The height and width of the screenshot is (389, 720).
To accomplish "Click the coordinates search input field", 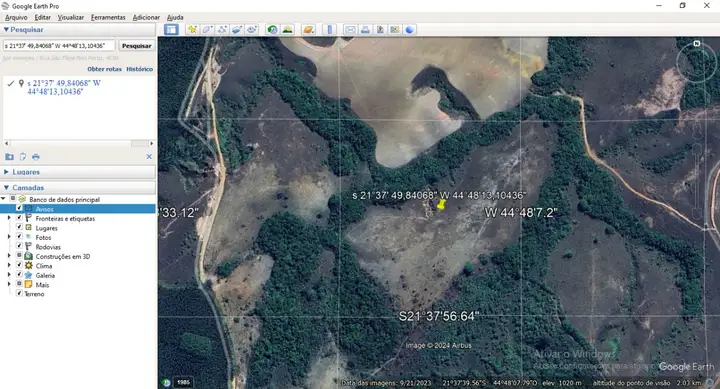I will point(59,45).
